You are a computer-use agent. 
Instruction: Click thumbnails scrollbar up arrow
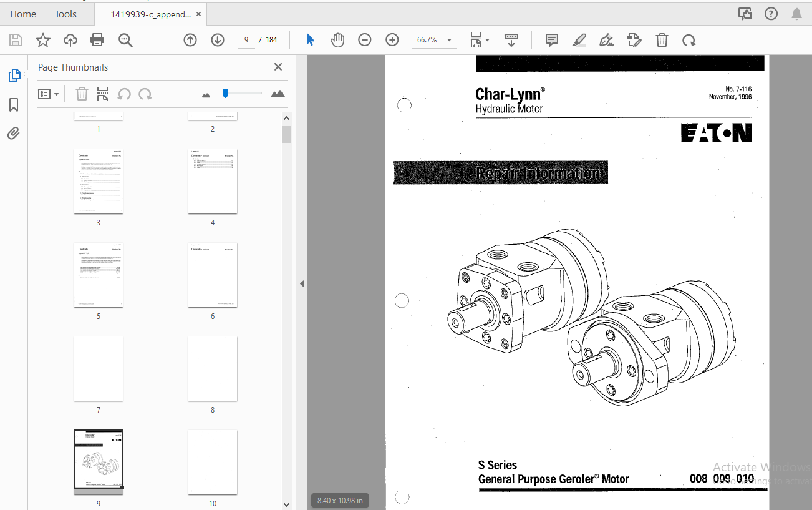pos(286,119)
